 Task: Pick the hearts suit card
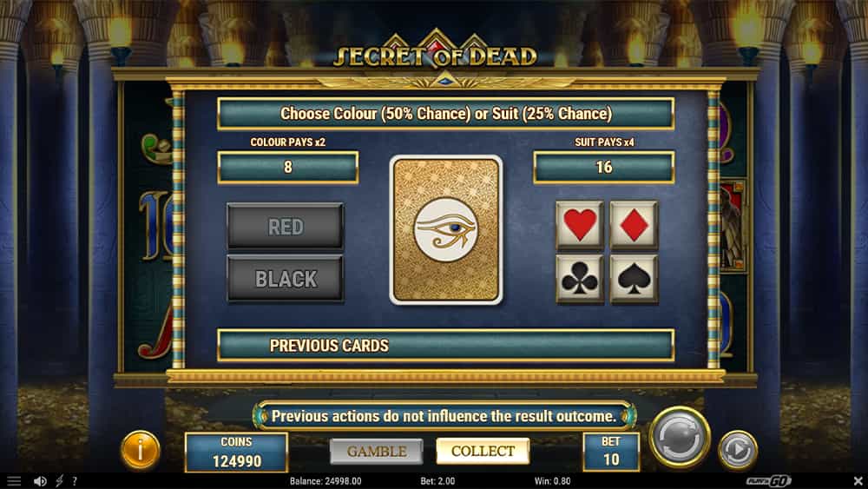[x=580, y=226]
